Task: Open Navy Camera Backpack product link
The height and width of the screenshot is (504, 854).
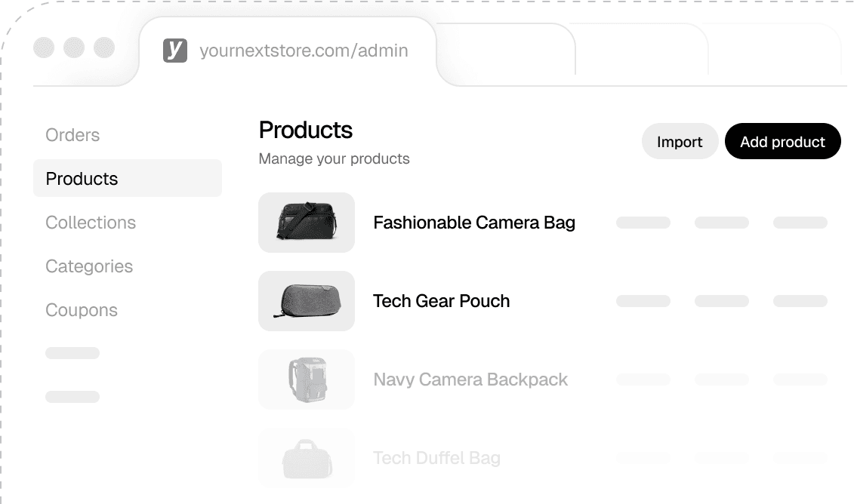Action: [x=470, y=380]
